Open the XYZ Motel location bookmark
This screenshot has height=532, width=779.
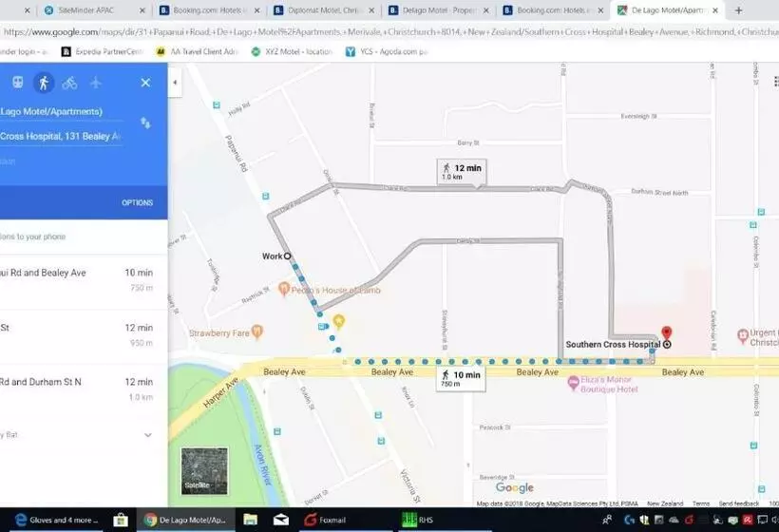coord(293,51)
